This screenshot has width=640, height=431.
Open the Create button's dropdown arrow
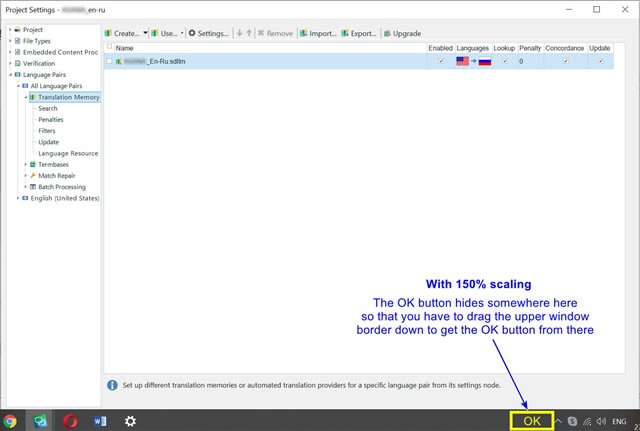[x=145, y=33]
